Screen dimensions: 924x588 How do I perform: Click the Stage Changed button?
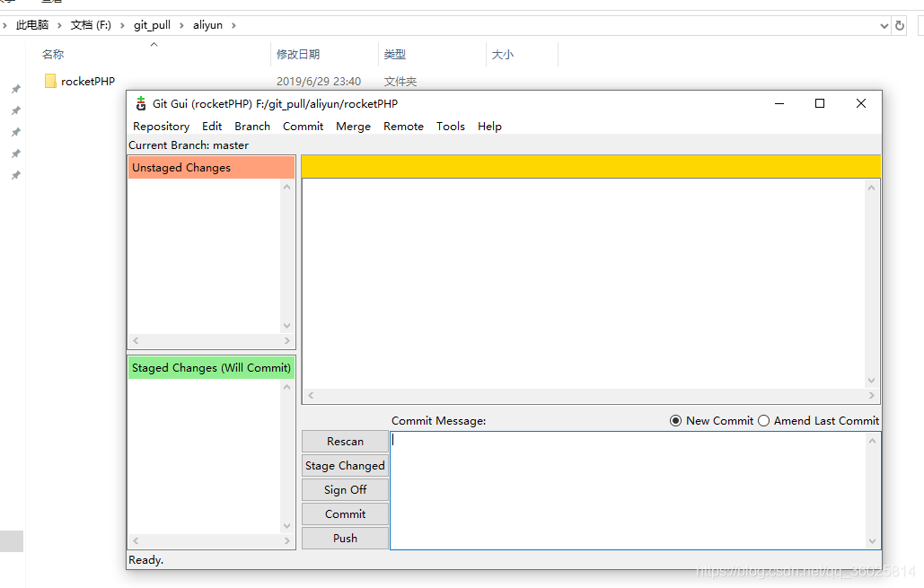(x=345, y=465)
